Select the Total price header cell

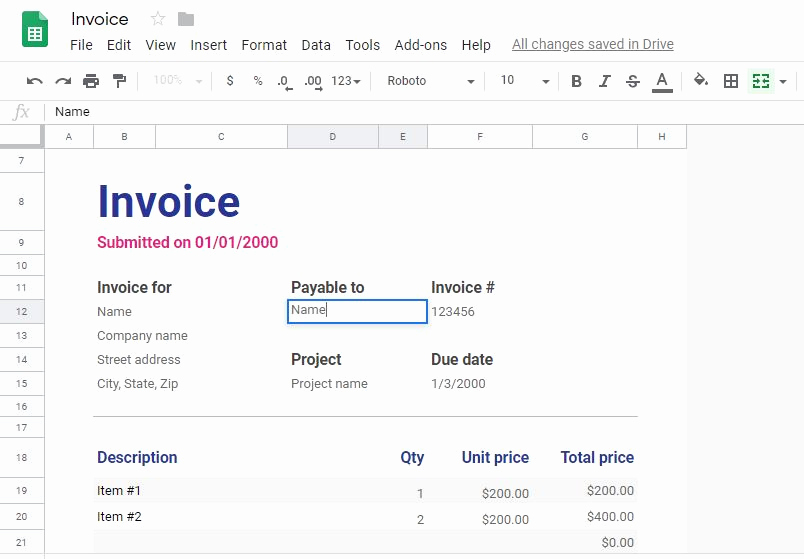[x=597, y=457]
